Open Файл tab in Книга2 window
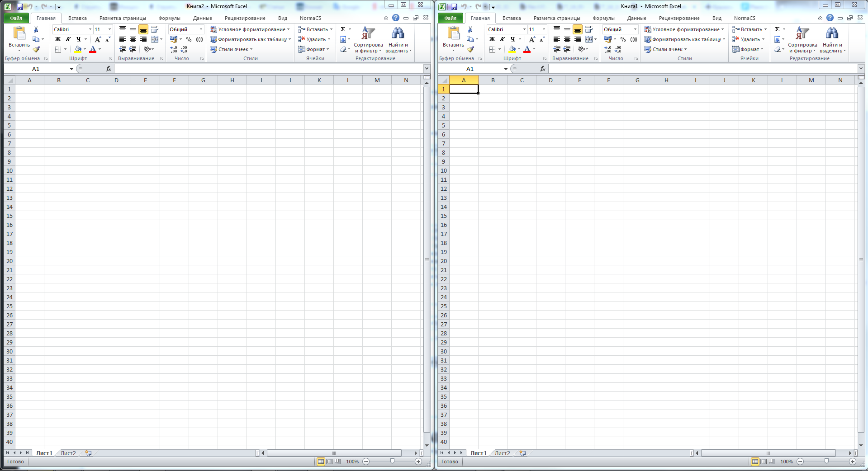Screen dimensions: 868x471 (16, 18)
